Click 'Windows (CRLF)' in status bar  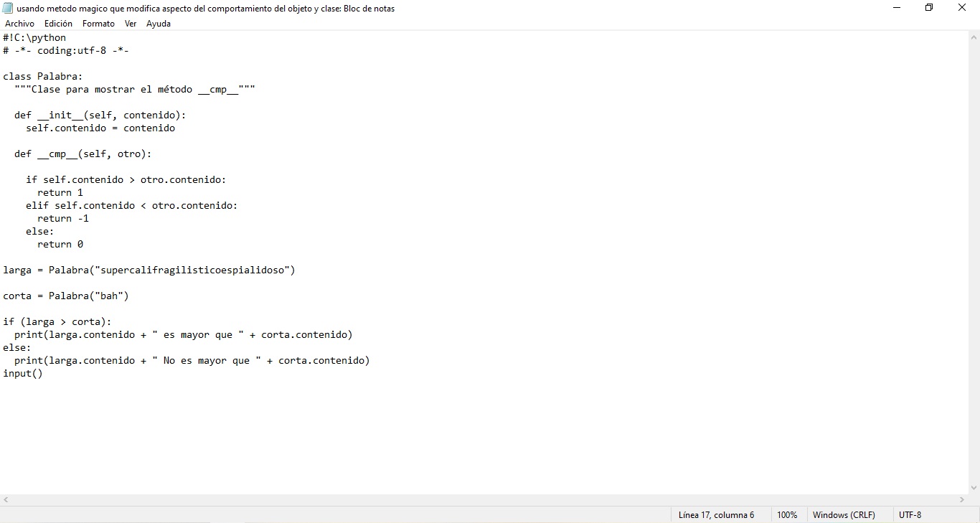point(844,514)
